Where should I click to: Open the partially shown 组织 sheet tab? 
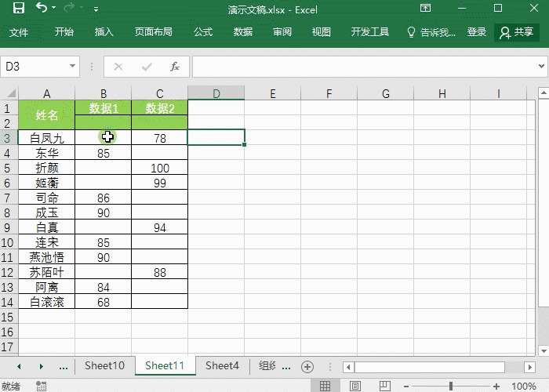click(x=267, y=366)
